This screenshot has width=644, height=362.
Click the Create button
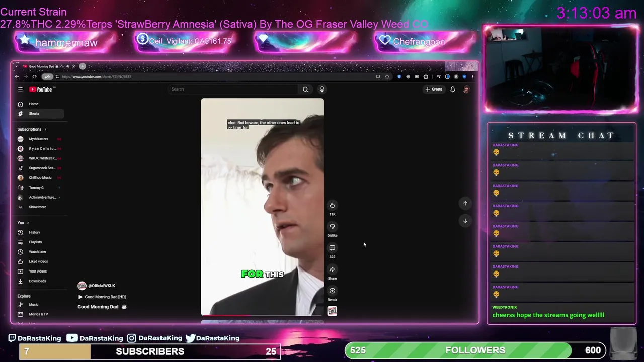click(434, 89)
